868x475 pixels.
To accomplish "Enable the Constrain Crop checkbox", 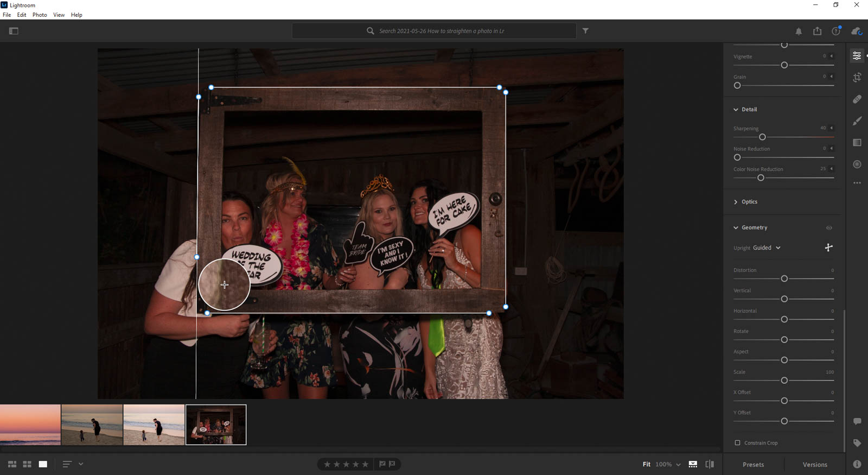I will 737,443.
